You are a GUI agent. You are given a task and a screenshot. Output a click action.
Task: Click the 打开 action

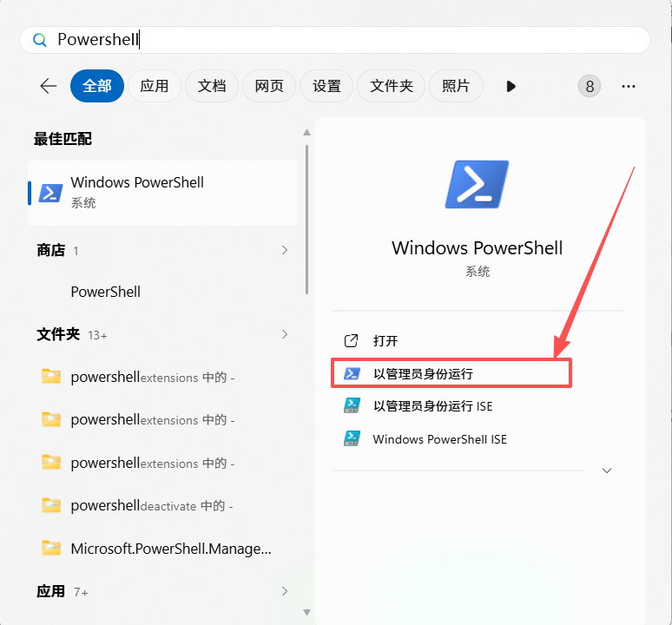pos(477,341)
